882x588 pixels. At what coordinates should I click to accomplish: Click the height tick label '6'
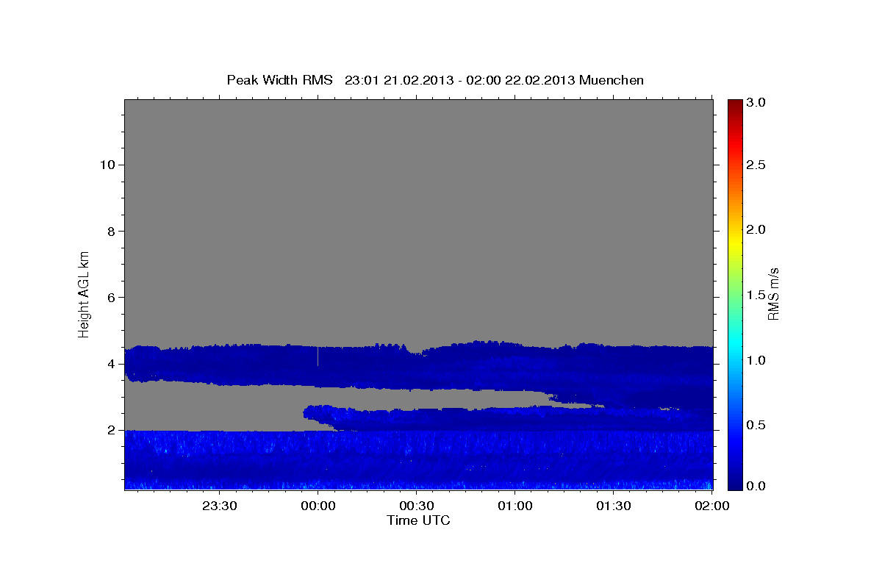(110, 297)
